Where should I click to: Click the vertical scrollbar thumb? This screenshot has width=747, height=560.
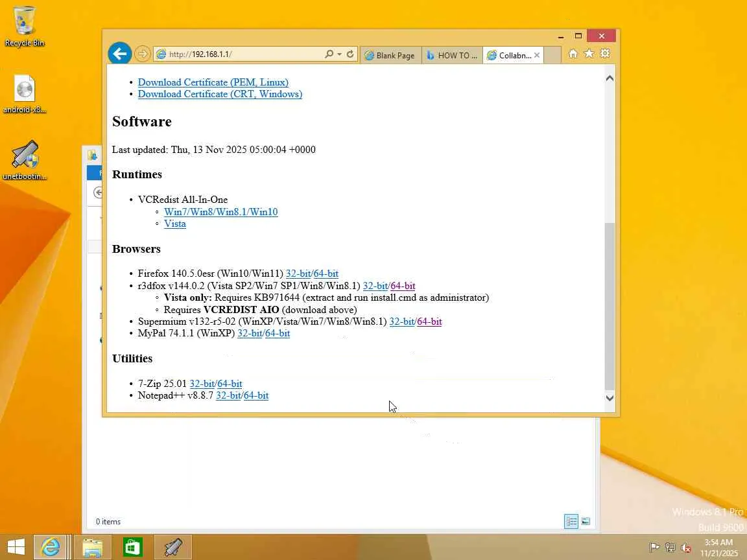(x=610, y=306)
